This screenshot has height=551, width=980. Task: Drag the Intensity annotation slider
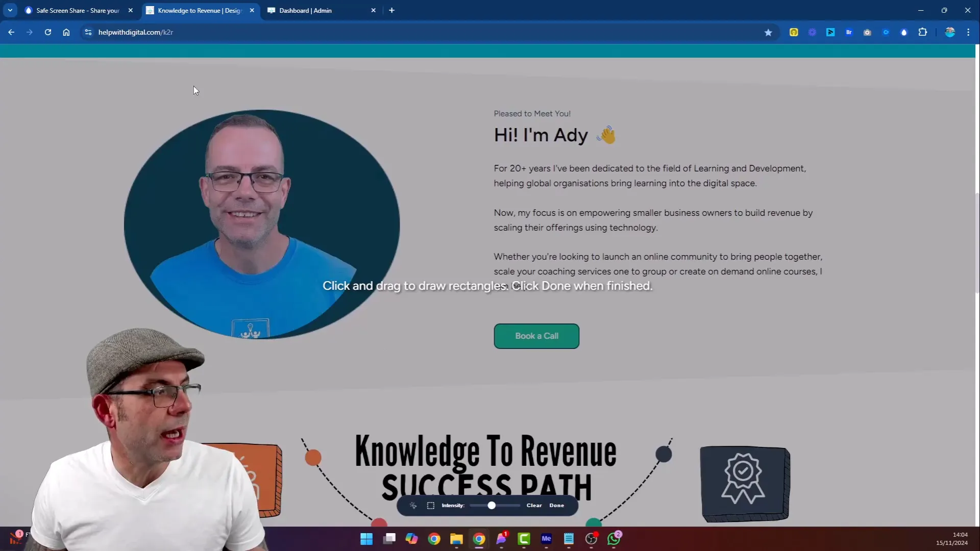pos(491,505)
